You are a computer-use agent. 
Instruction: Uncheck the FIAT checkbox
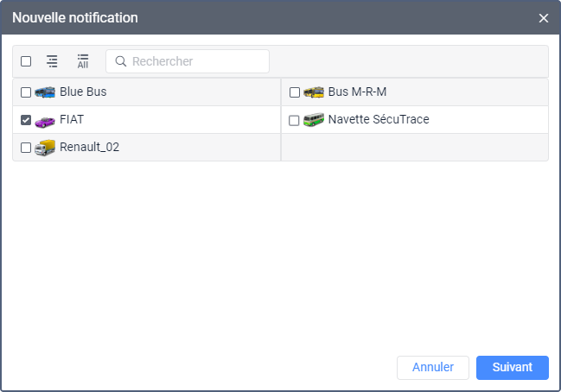click(26, 120)
